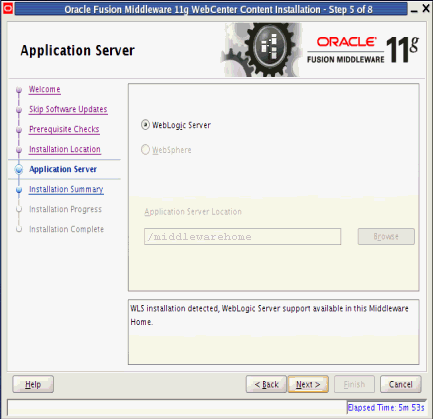Click the disabled Finish button
This screenshot has width=433, height=419.
(x=354, y=384)
